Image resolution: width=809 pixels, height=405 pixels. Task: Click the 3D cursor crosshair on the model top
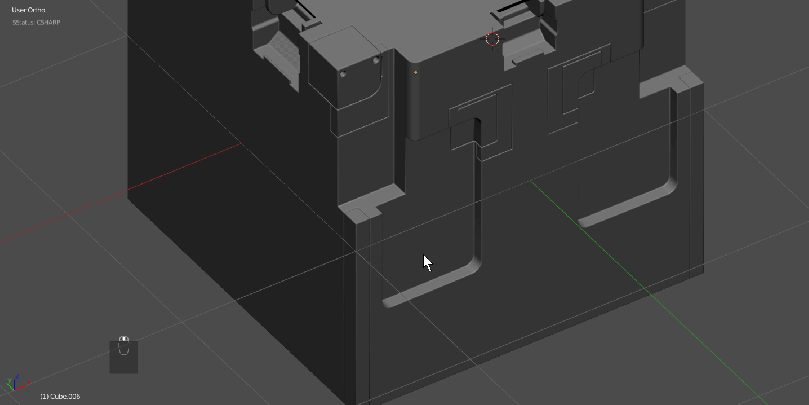[x=492, y=39]
